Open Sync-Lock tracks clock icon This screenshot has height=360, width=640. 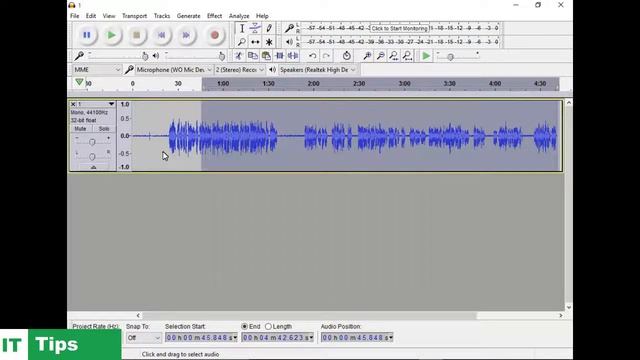click(346, 56)
